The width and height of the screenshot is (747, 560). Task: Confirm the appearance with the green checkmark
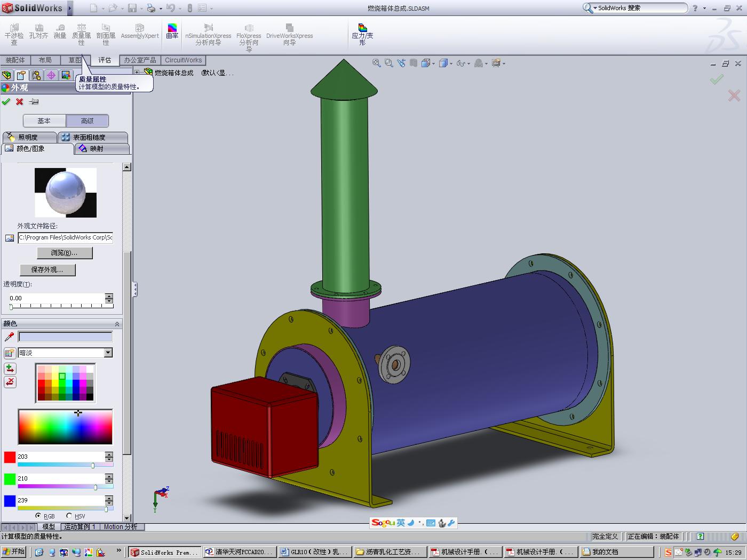[x=6, y=101]
